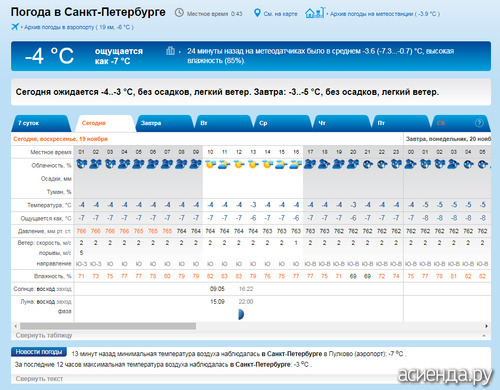The width and height of the screenshot is (500, 390).
Task: Open the См. на карте link
Action: pos(280,14)
